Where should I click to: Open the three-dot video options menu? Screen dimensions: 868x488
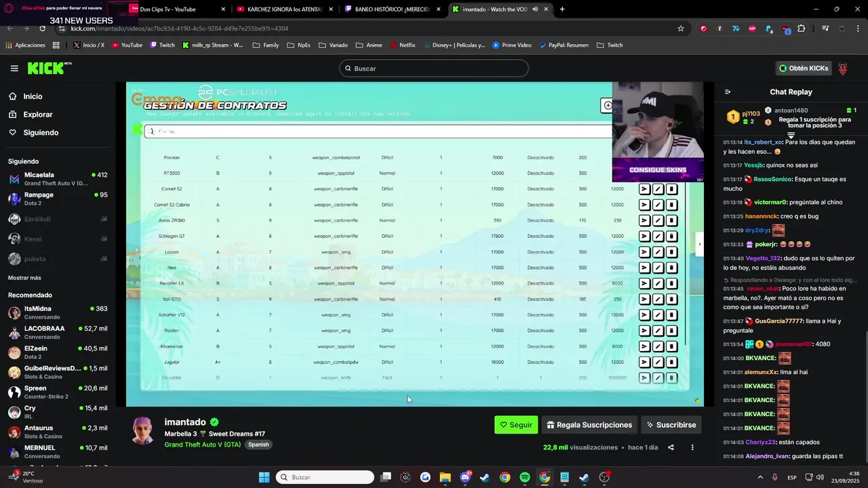pos(692,447)
